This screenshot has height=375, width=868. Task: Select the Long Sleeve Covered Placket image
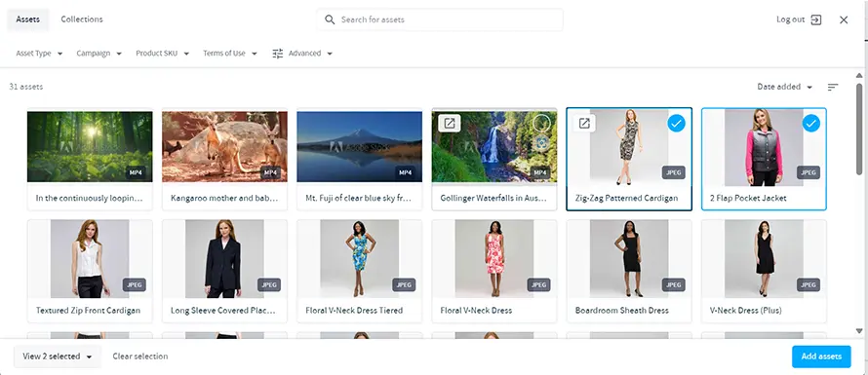click(224, 259)
